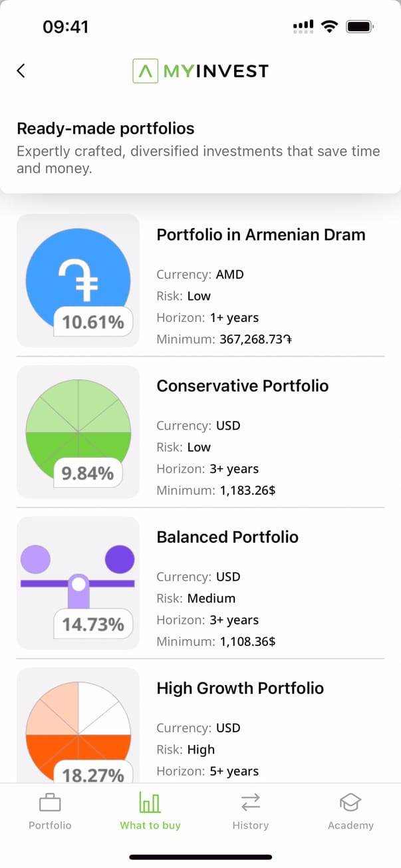Switch to the Academy tab label
This screenshot has height=868, width=401.
[350, 825]
